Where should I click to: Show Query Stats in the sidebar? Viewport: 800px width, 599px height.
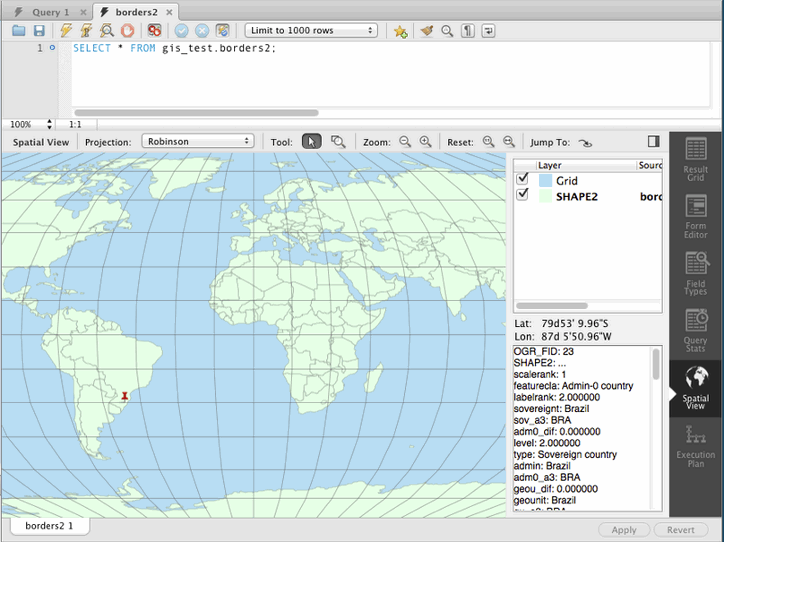point(695,331)
